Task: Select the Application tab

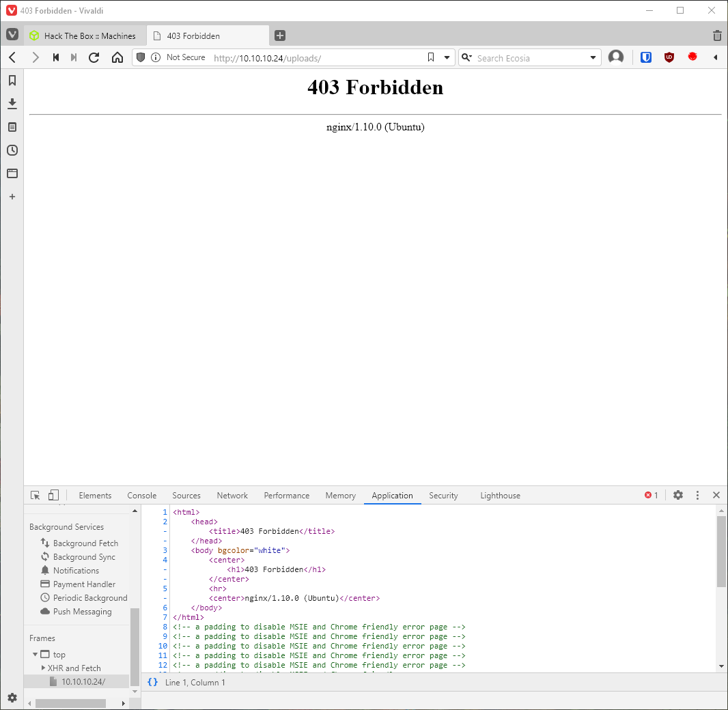Action: click(x=392, y=496)
